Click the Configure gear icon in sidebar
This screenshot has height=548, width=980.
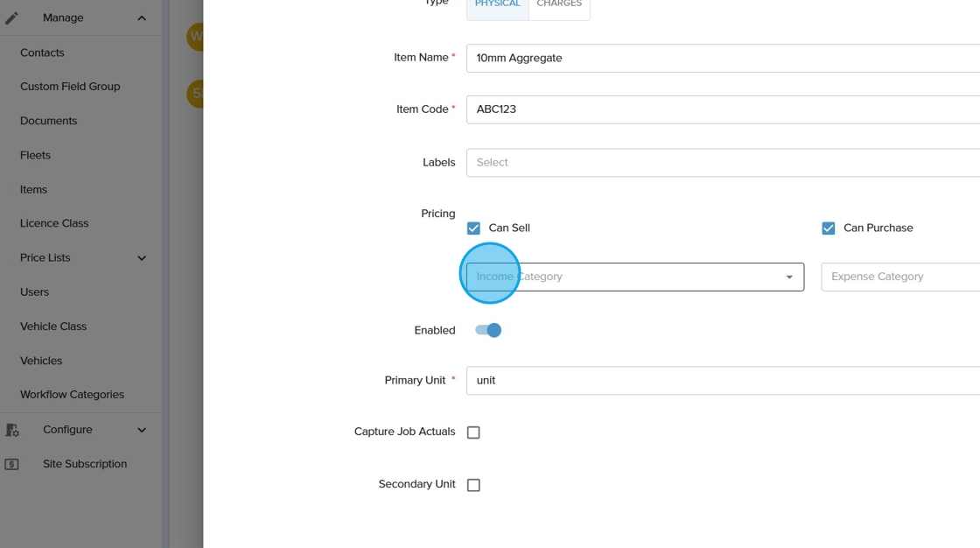12,430
